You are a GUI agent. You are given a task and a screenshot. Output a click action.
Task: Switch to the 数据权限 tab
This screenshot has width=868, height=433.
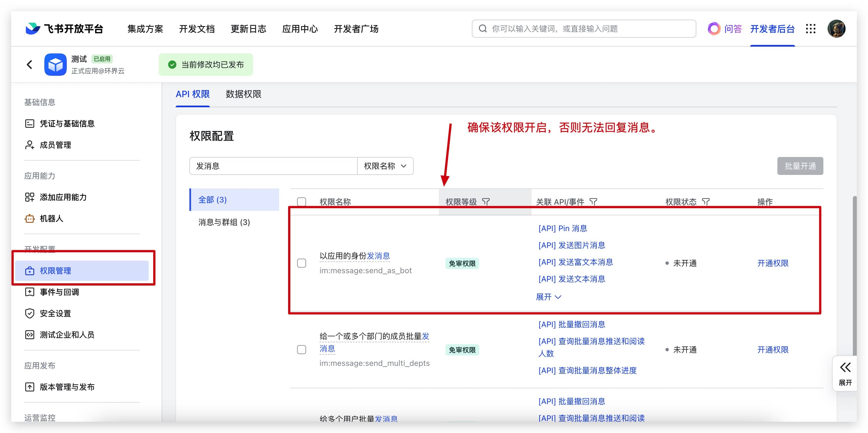point(243,94)
